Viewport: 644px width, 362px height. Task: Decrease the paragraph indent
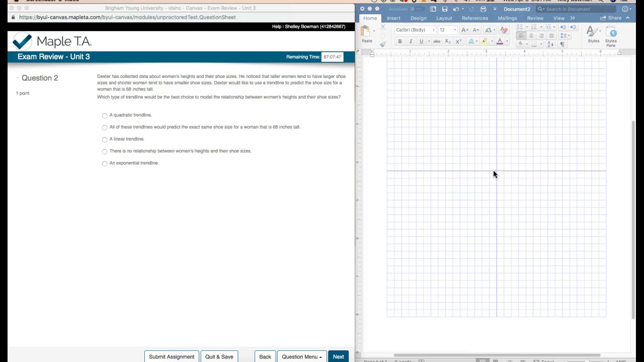(562, 27)
